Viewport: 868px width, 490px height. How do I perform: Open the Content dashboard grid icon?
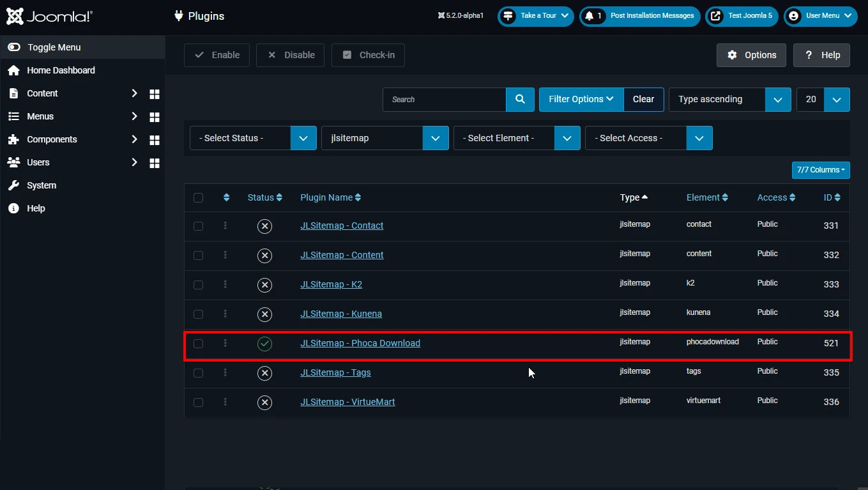click(x=154, y=94)
